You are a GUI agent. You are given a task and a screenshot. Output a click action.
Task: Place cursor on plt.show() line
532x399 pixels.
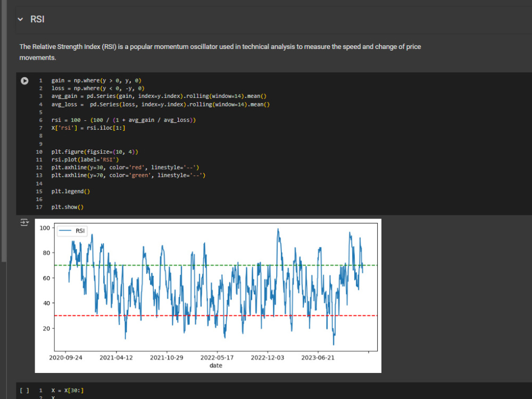point(67,207)
